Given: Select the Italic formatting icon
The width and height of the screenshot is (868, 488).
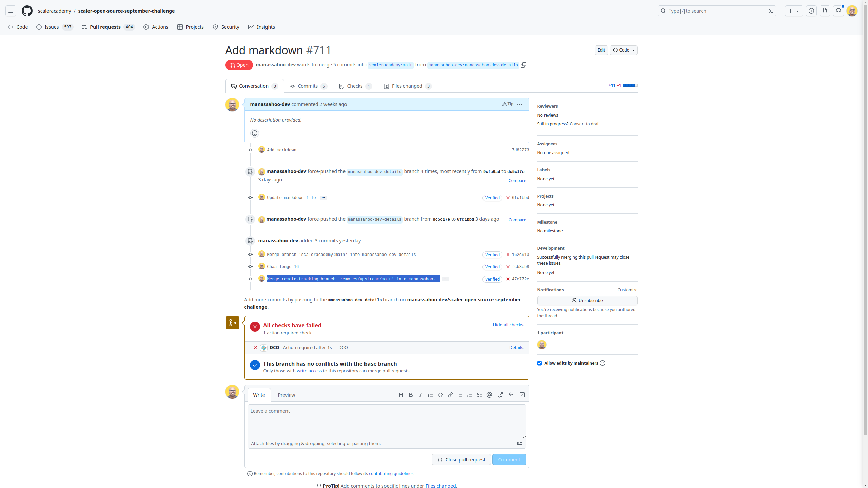Looking at the screenshot, I should point(420,395).
